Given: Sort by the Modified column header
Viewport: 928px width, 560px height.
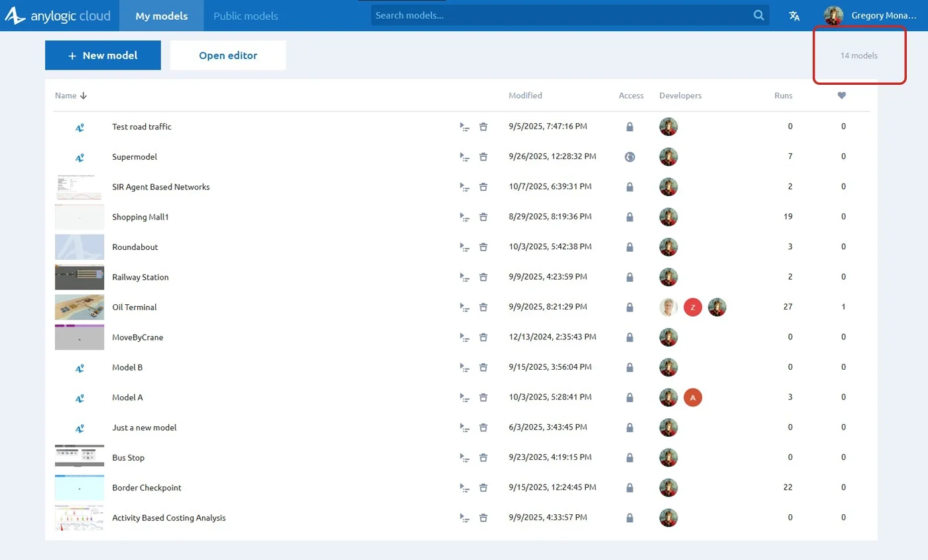Looking at the screenshot, I should click(525, 95).
